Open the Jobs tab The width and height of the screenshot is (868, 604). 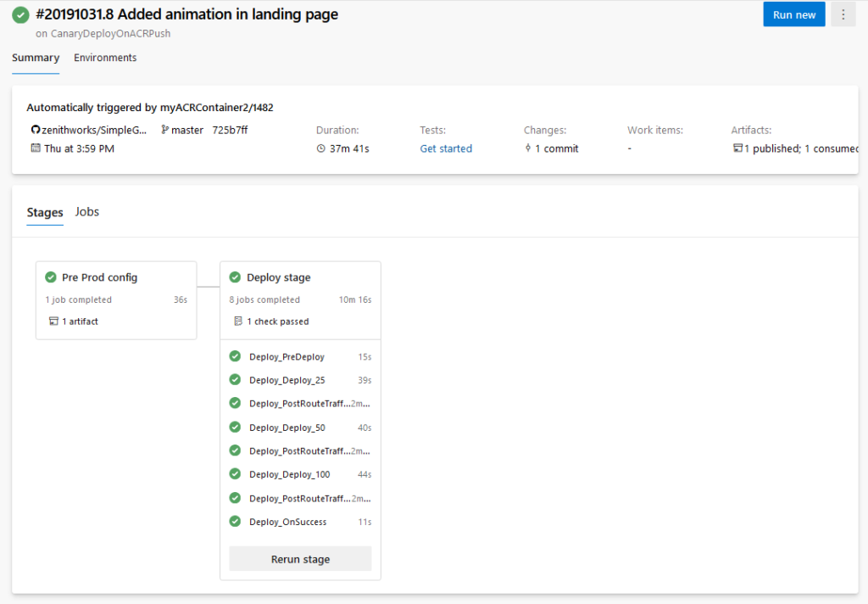(87, 212)
